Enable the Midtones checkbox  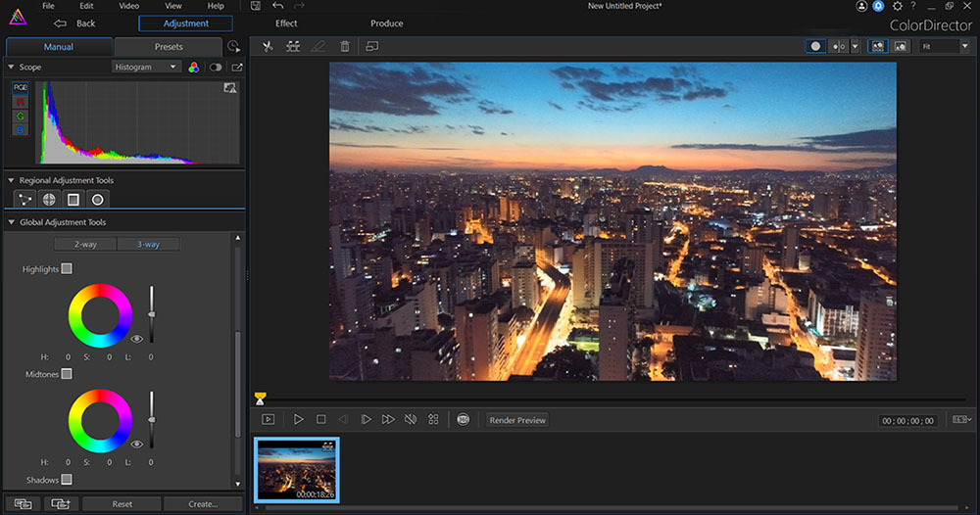(x=67, y=374)
